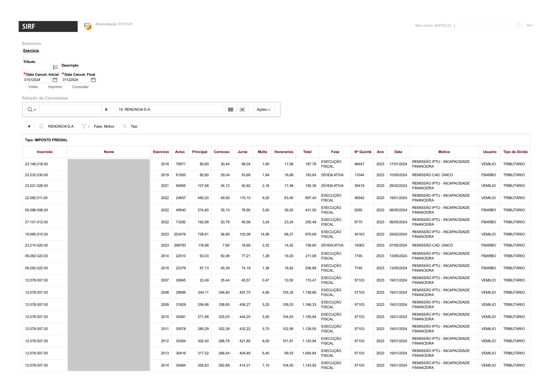The height and width of the screenshot is (392, 555).
Task: Click Bem-vindo: BHPSILVA user text
Action: click(x=433, y=26)
